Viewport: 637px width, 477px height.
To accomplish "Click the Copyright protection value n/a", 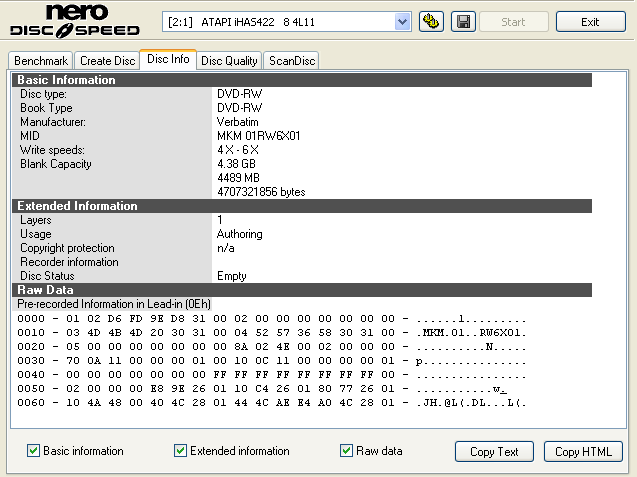I will pyautogui.click(x=225, y=248).
